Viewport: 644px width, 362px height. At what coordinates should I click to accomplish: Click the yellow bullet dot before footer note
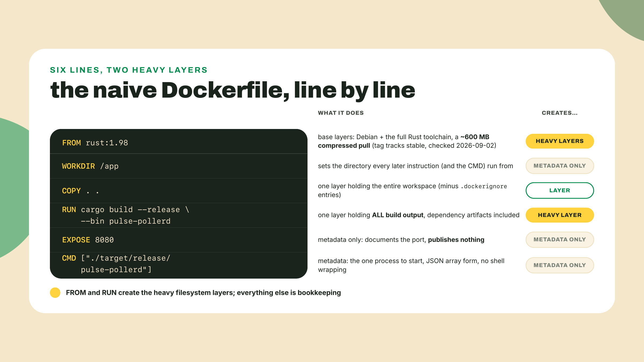pos(55,293)
